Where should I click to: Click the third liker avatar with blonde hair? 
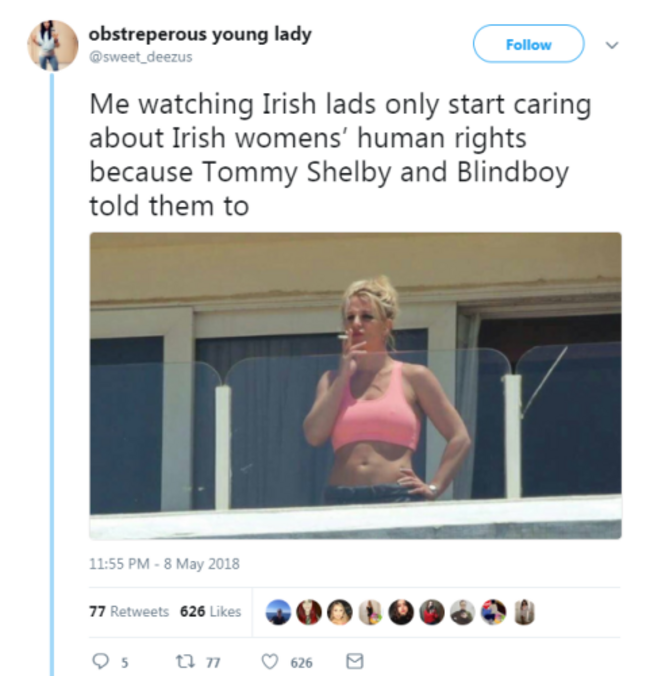pos(340,612)
